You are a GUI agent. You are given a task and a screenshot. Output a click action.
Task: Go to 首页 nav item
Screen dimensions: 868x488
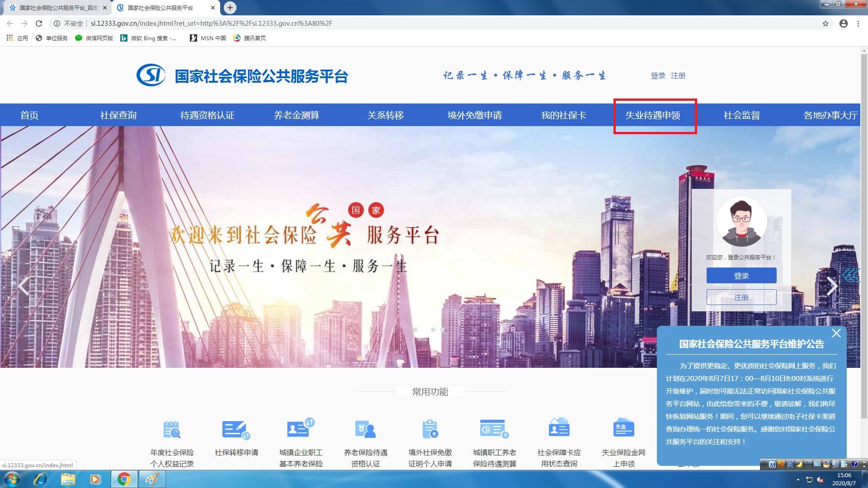[29, 115]
